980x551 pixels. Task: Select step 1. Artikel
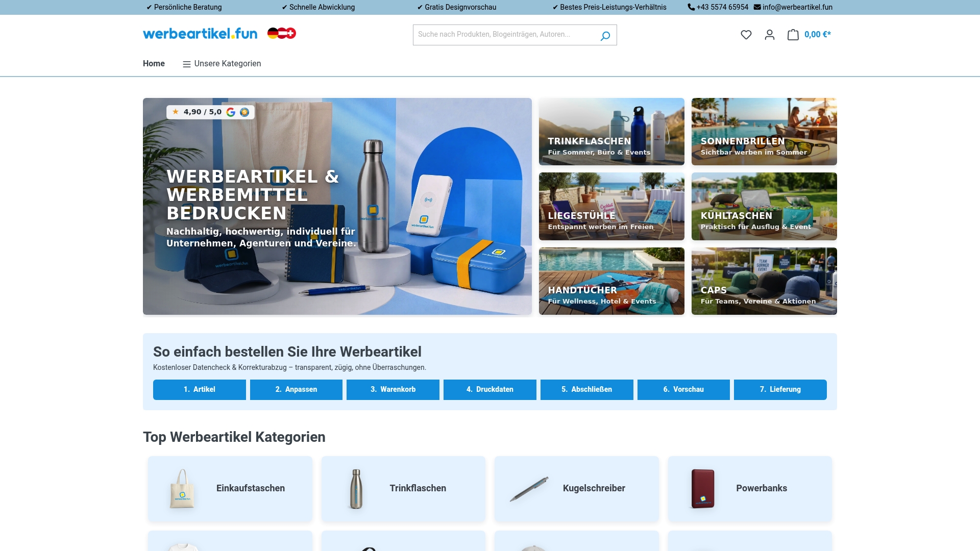click(x=200, y=390)
